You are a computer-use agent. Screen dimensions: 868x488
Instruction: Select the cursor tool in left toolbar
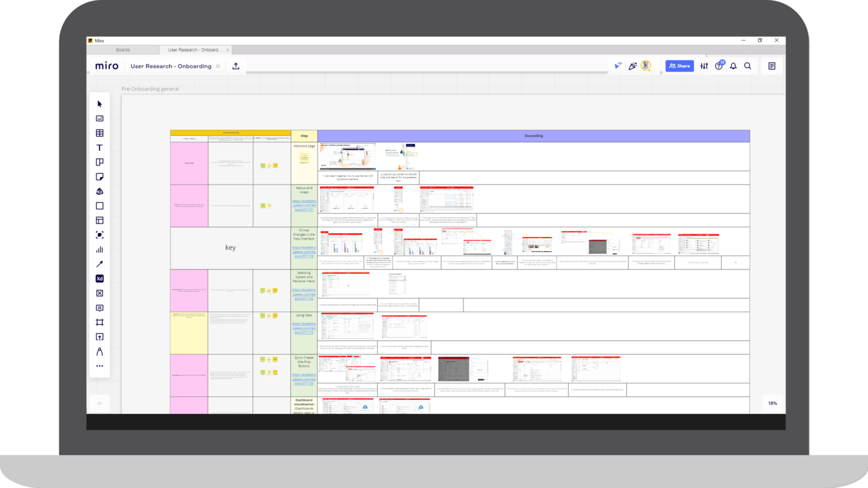point(100,104)
